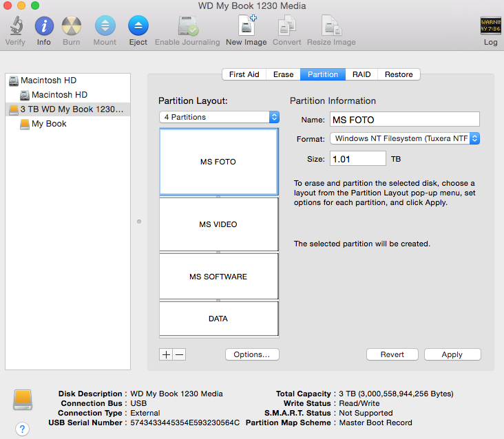Open the RAID tab
Image resolution: width=504 pixels, height=439 pixels.
pyautogui.click(x=361, y=74)
